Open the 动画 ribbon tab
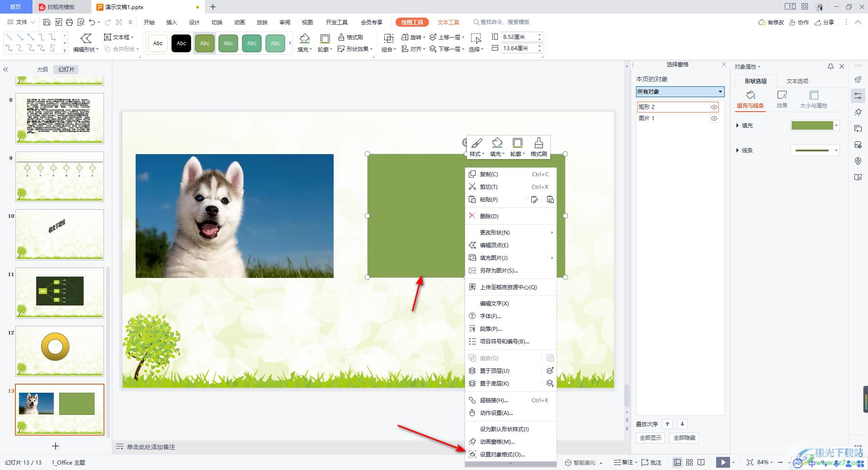868x470 pixels. 239,22
